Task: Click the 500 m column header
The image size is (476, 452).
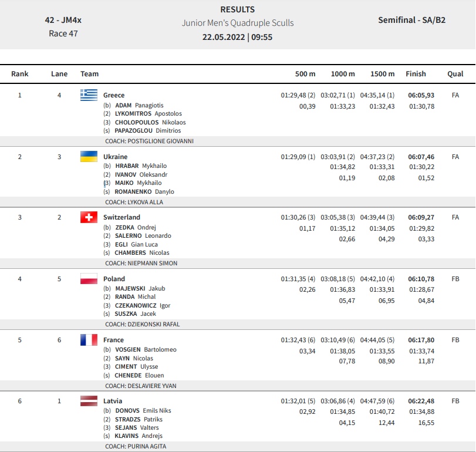Action: [305, 74]
